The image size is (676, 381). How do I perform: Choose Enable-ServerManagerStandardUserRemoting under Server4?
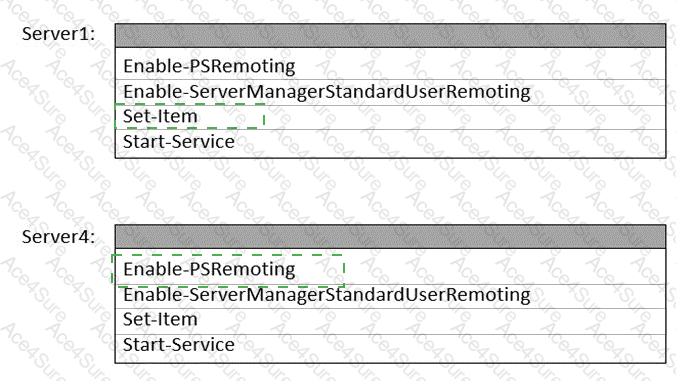click(390, 296)
